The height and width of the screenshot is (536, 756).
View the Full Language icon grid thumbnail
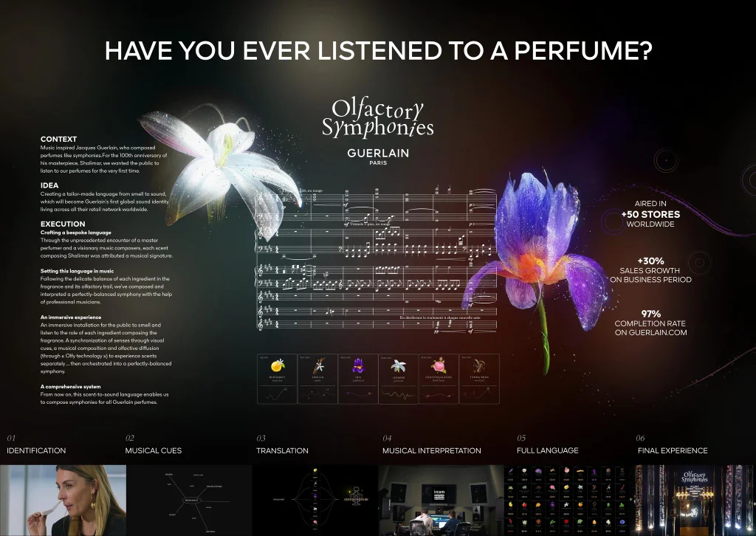567,500
